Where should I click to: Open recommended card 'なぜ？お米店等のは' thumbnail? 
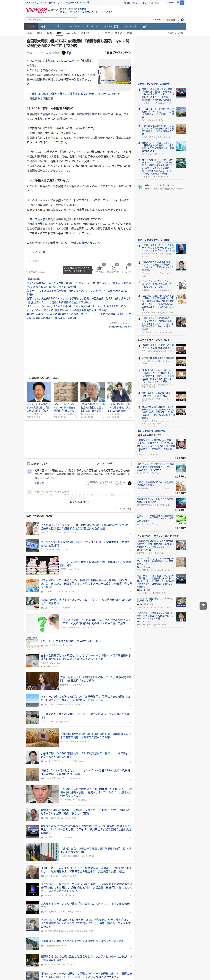click(39, 392)
